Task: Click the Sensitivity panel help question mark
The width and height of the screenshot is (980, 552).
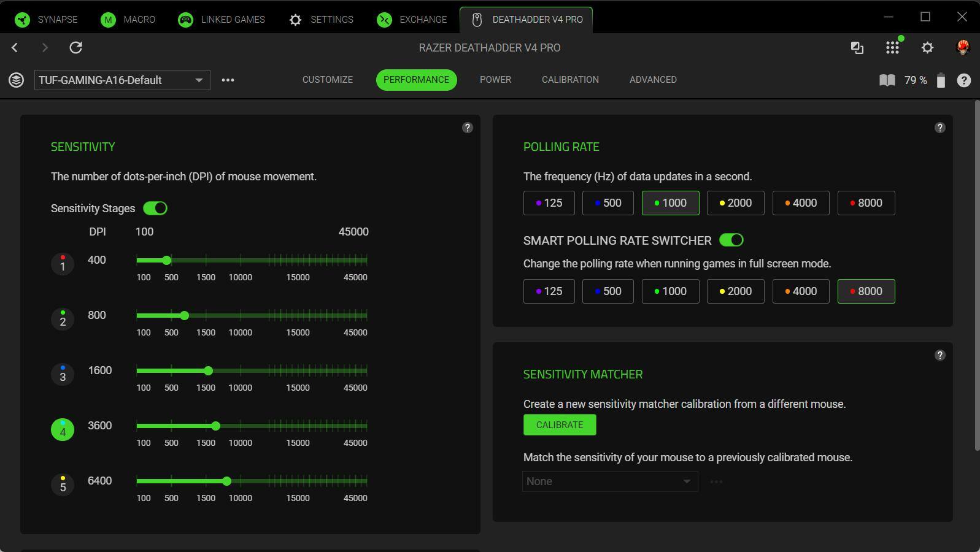Action: pyautogui.click(x=468, y=128)
